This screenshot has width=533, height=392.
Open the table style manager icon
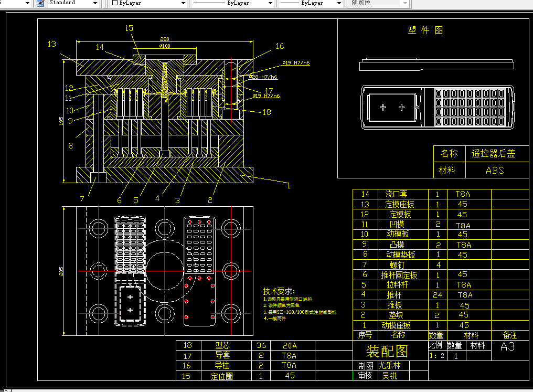pyautogui.click(x=40, y=3)
